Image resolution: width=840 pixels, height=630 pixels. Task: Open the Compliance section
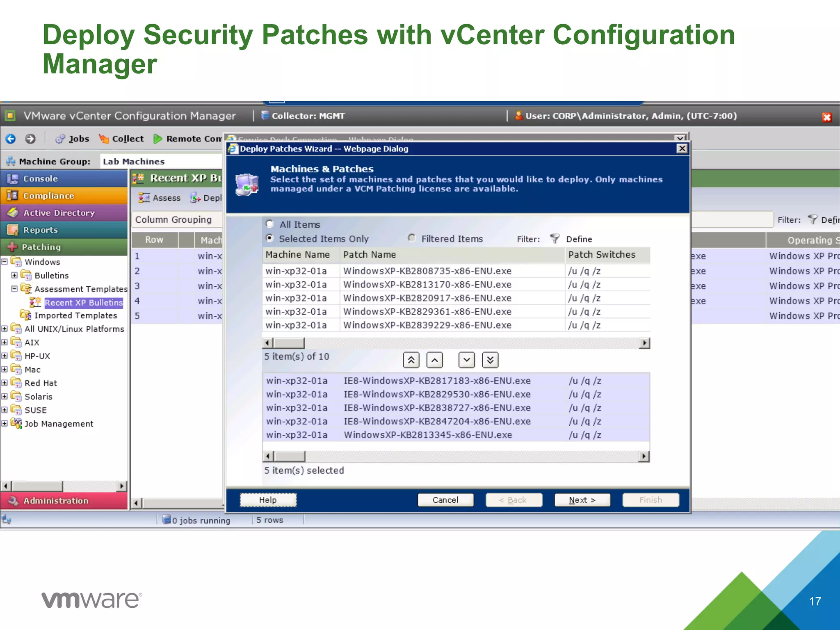[64, 196]
